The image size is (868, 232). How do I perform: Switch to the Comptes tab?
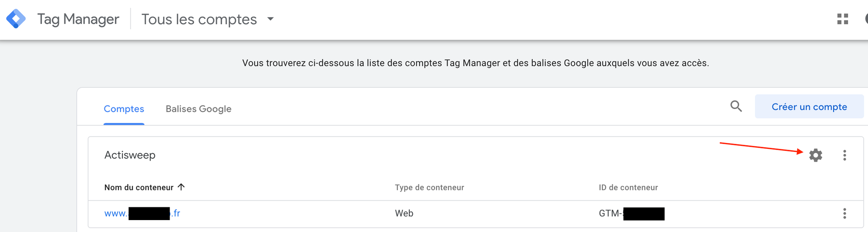pyautogui.click(x=124, y=109)
